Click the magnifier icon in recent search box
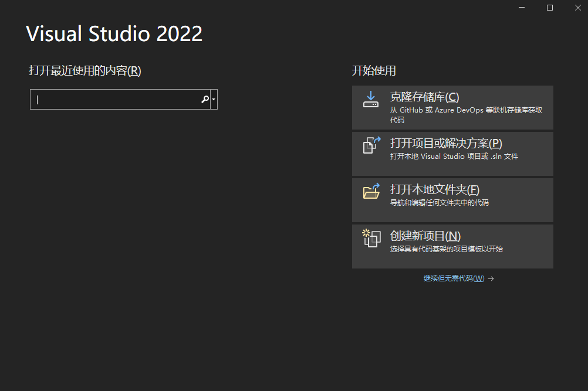The width and height of the screenshot is (588, 391). click(205, 99)
